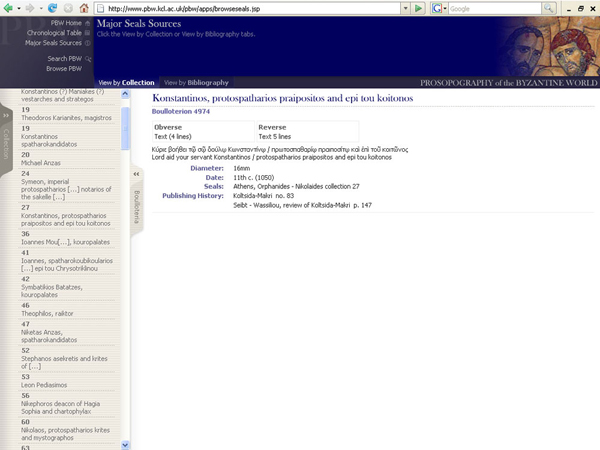The height and width of the screenshot is (450, 600).
Task: Collapse the Boulloteria side panel
Action: click(136, 173)
